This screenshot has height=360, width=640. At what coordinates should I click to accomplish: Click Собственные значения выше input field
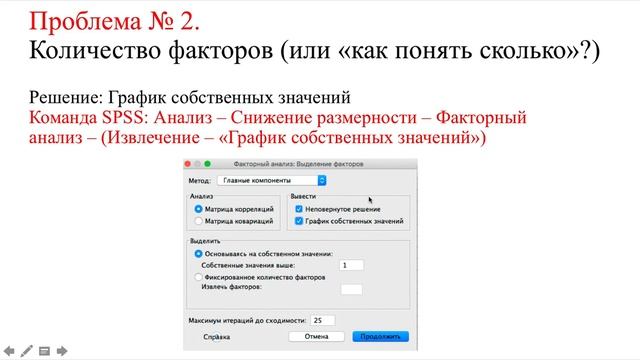351,265
